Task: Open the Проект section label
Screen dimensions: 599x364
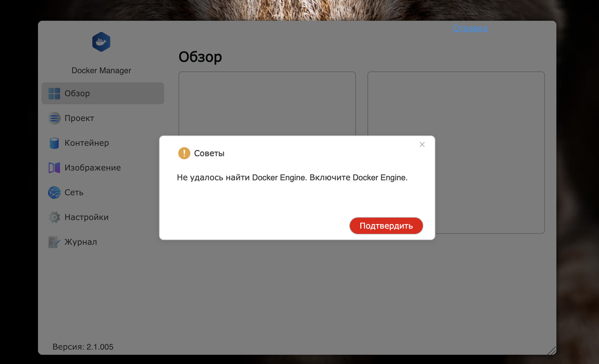Action: 80,118
